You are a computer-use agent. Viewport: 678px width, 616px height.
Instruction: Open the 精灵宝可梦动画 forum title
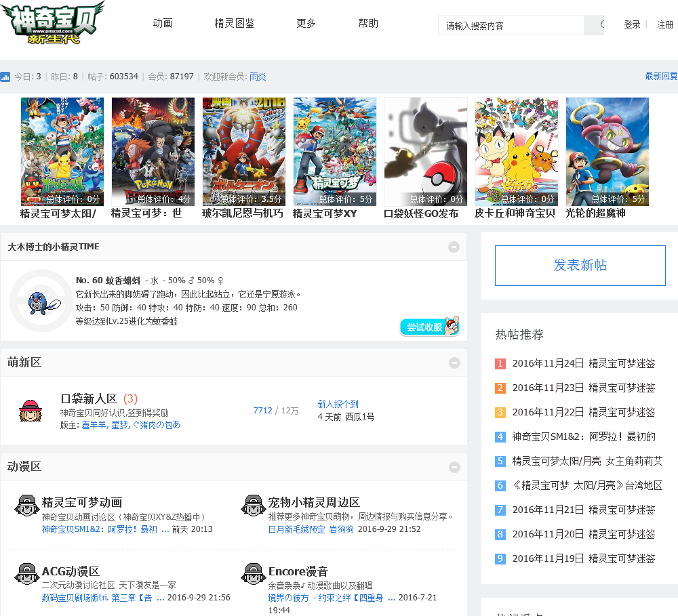(82, 502)
